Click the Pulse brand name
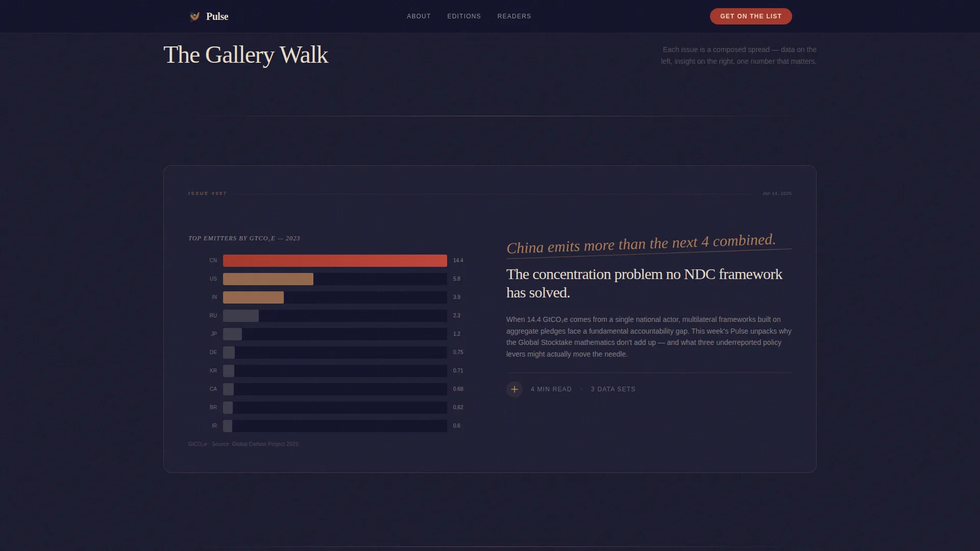The width and height of the screenshot is (980, 551). point(217,16)
